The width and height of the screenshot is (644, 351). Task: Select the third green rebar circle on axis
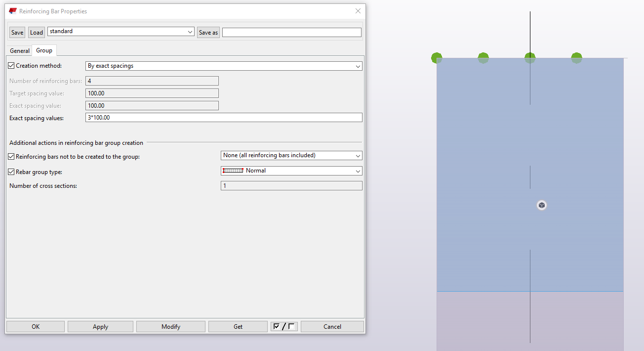coord(530,58)
